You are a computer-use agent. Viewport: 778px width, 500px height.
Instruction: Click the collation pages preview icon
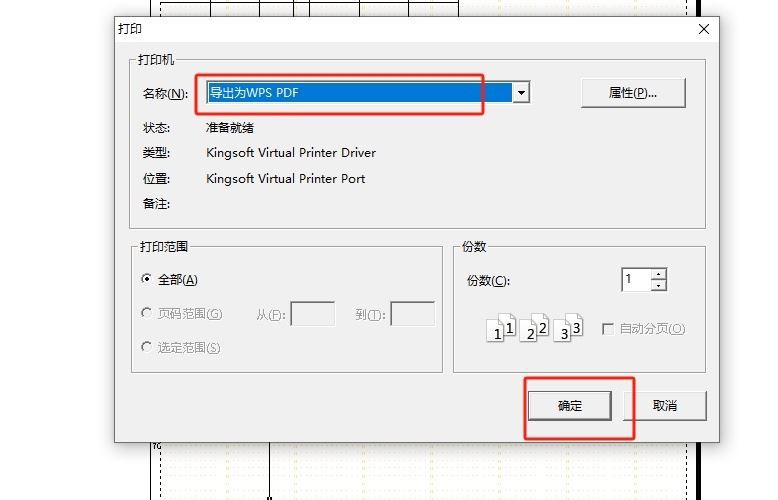coord(534,327)
